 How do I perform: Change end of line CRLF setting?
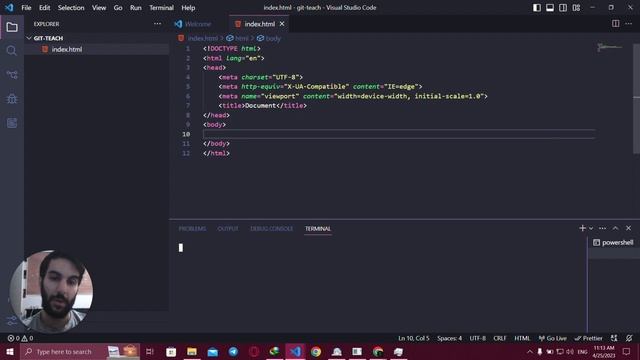[500, 338]
